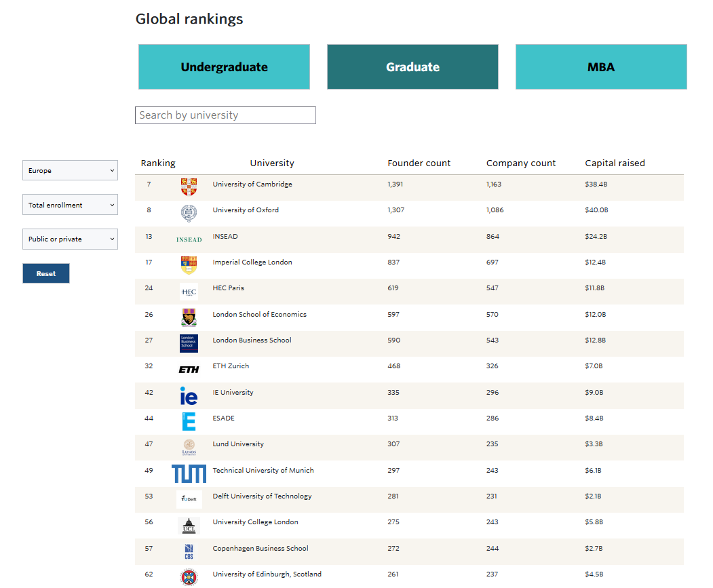Screen dimensions: 713x588
Task: Click the ESADE name text
Action: [223, 418]
